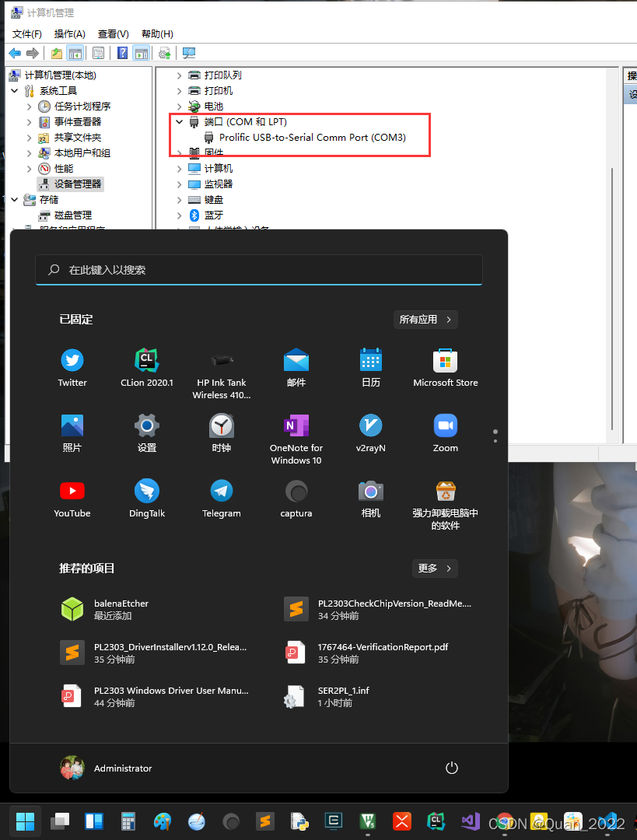
Task: Collapse the 系统工具 tree node
Action: [15, 90]
